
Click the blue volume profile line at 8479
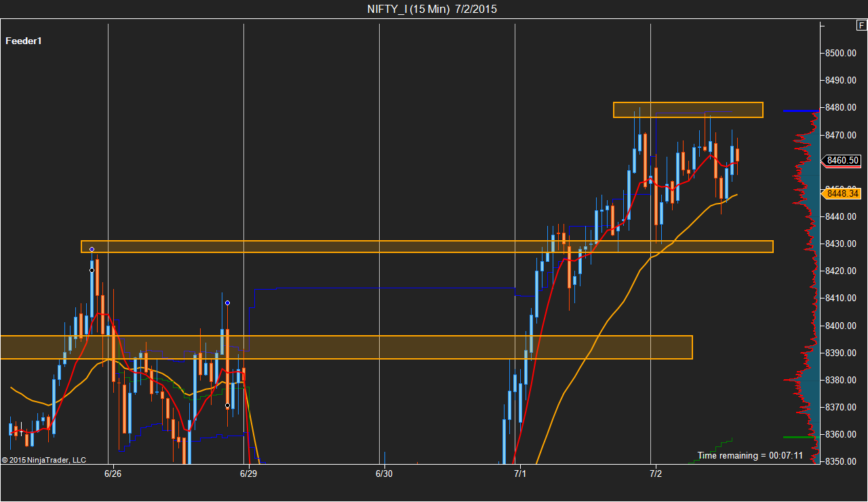(x=801, y=111)
